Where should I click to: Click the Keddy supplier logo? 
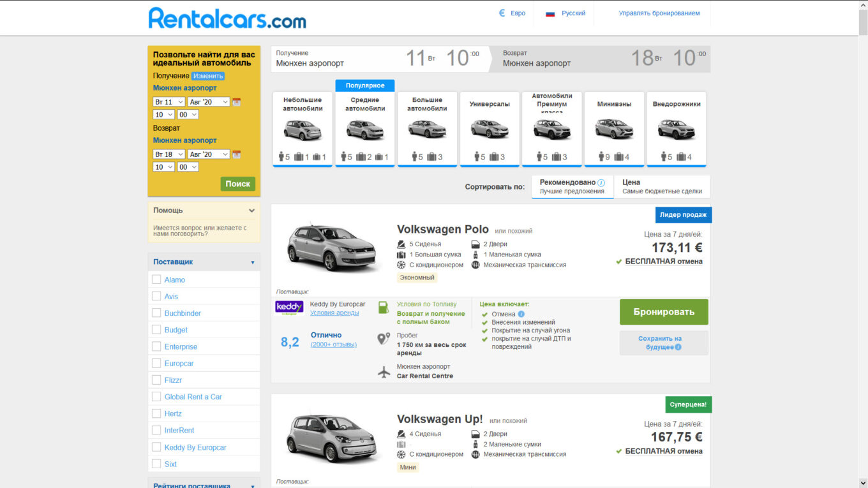pyautogui.click(x=289, y=307)
